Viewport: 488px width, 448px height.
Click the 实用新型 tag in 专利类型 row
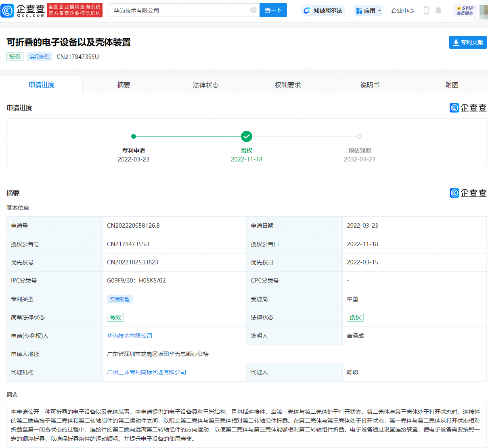120,299
